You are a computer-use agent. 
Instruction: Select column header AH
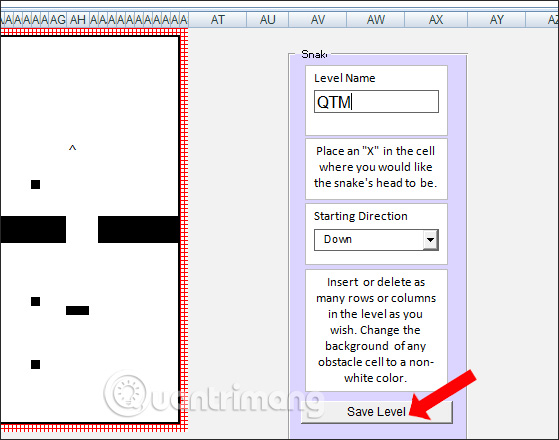point(78,20)
